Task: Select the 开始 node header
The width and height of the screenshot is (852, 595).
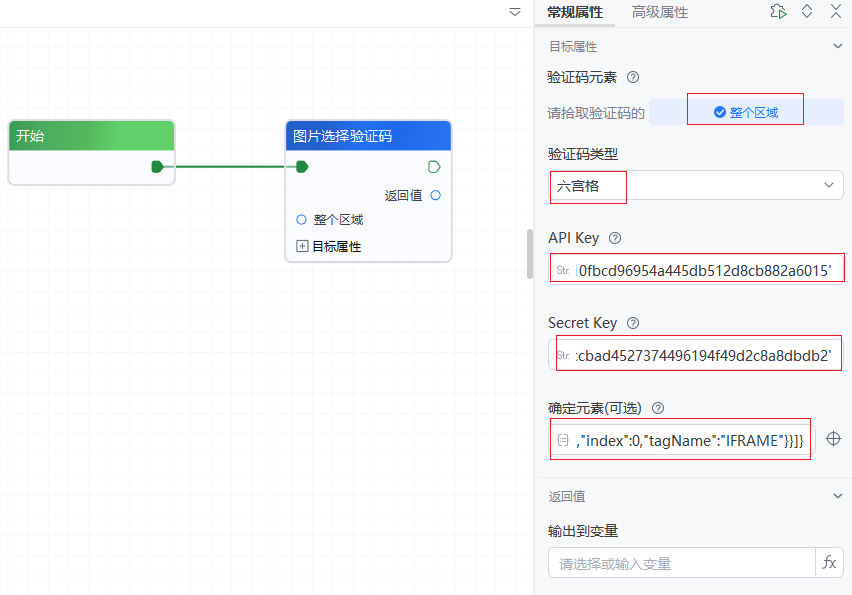Action: click(91, 136)
